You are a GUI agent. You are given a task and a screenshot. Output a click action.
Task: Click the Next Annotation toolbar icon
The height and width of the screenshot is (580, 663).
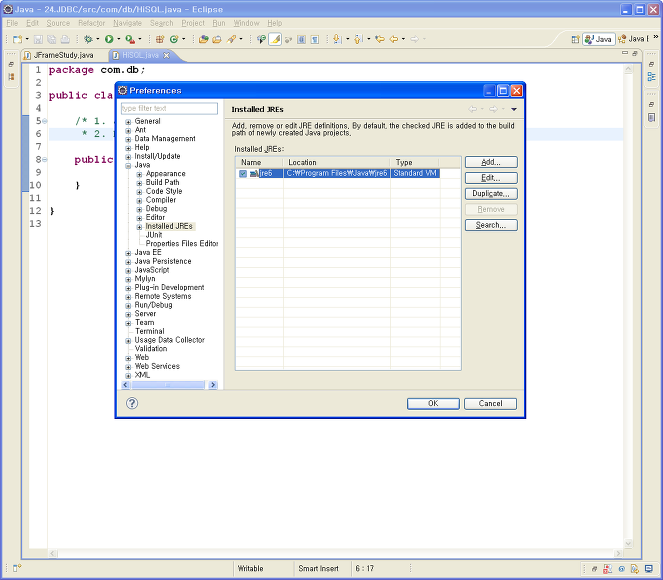coord(337,39)
